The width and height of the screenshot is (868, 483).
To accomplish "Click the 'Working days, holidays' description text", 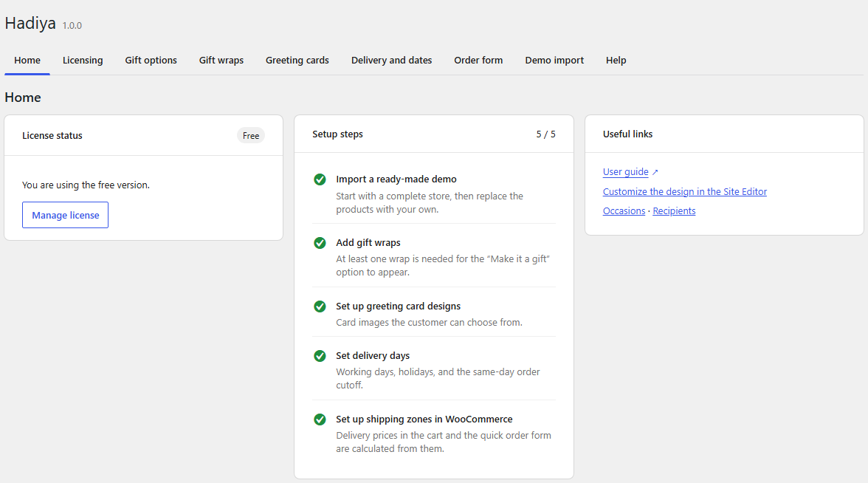I will tap(438, 378).
